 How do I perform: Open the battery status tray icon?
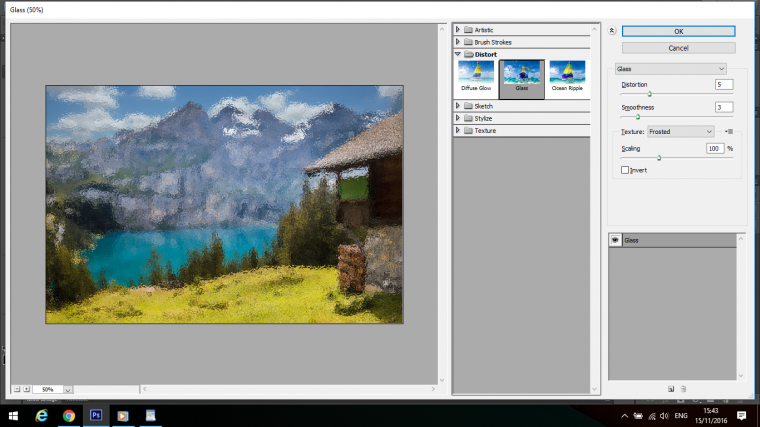pos(638,416)
